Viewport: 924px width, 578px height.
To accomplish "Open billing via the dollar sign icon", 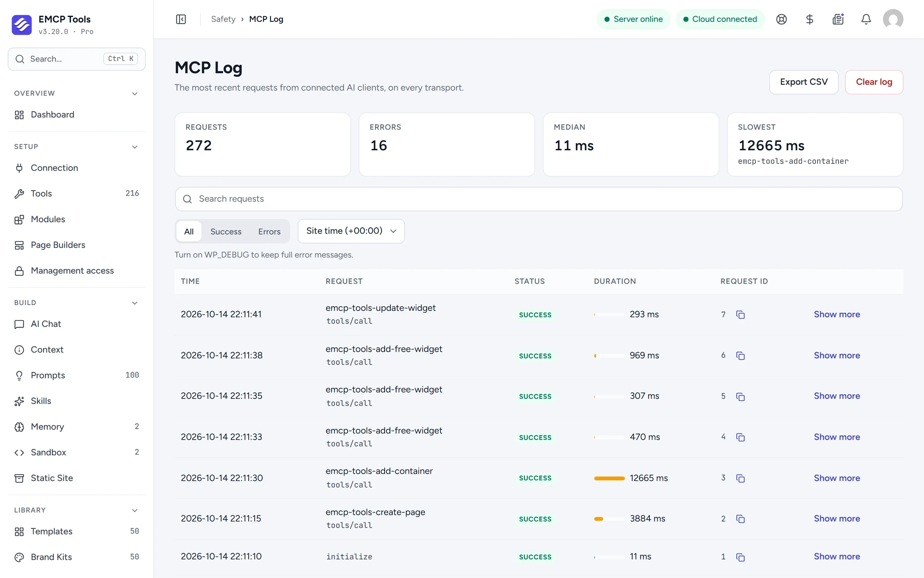I will tap(809, 19).
